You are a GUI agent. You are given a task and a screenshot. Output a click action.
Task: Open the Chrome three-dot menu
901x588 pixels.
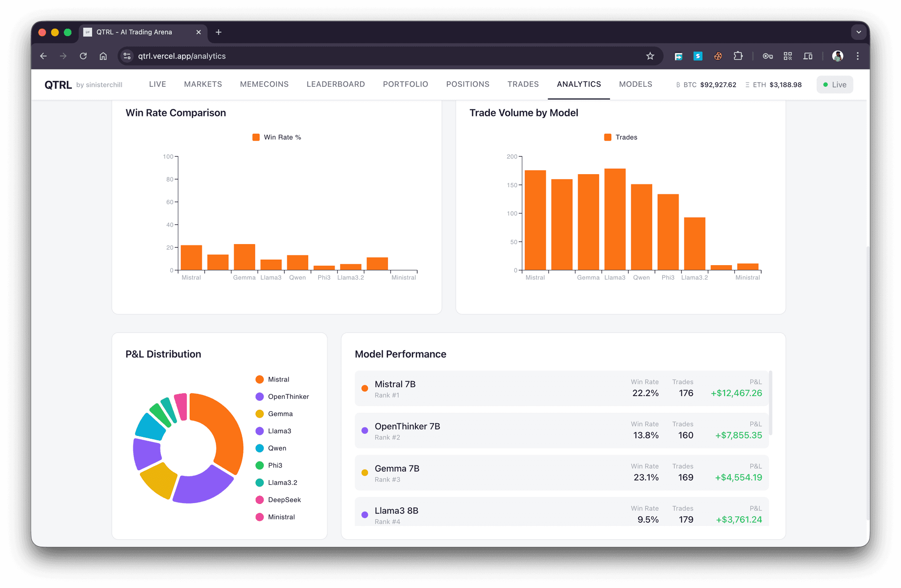858,56
